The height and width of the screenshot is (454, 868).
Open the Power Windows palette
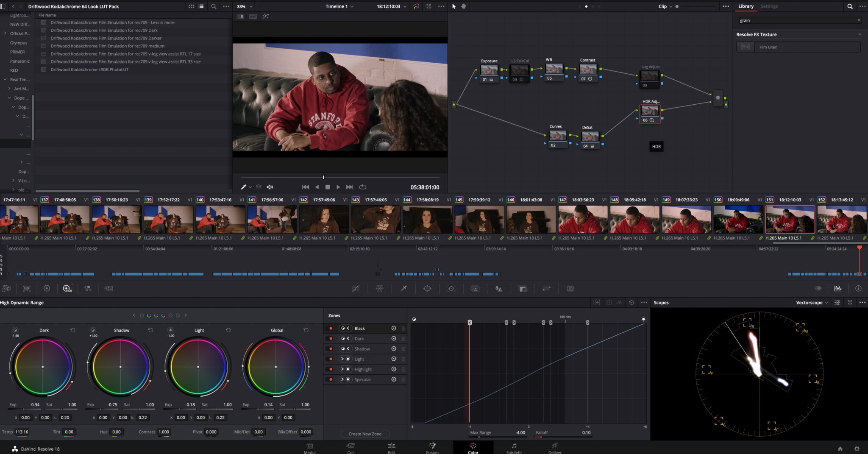pyautogui.click(x=427, y=288)
